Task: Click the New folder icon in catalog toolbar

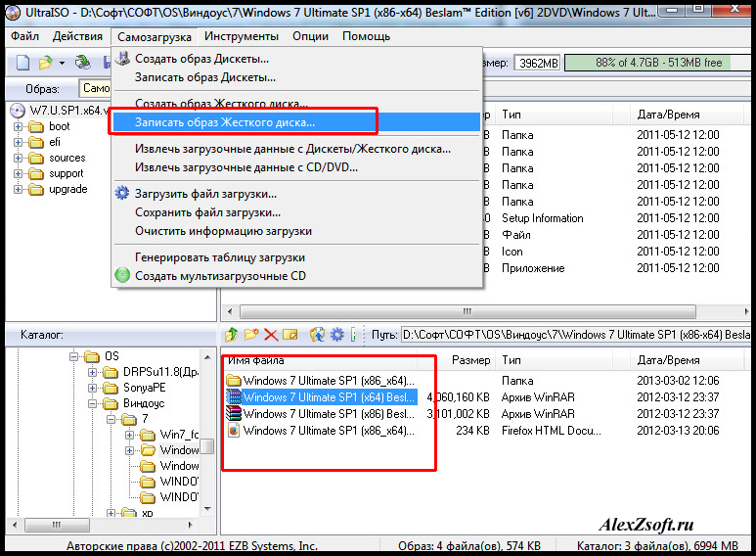Action: pos(251,334)
